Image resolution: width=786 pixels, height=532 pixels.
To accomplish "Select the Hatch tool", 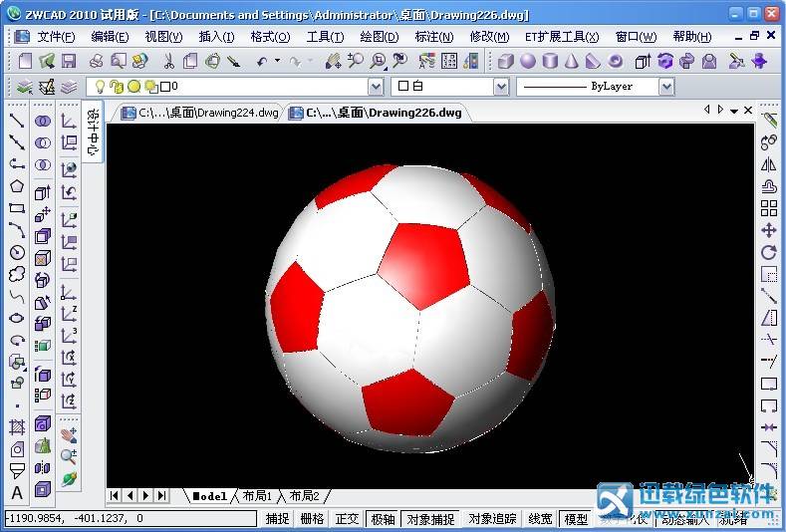I will (x=17, y=427).
